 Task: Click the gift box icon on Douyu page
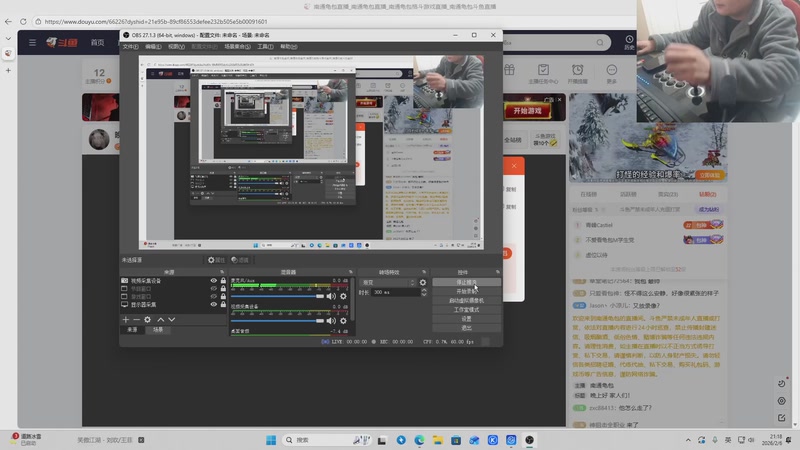[509, 70]
